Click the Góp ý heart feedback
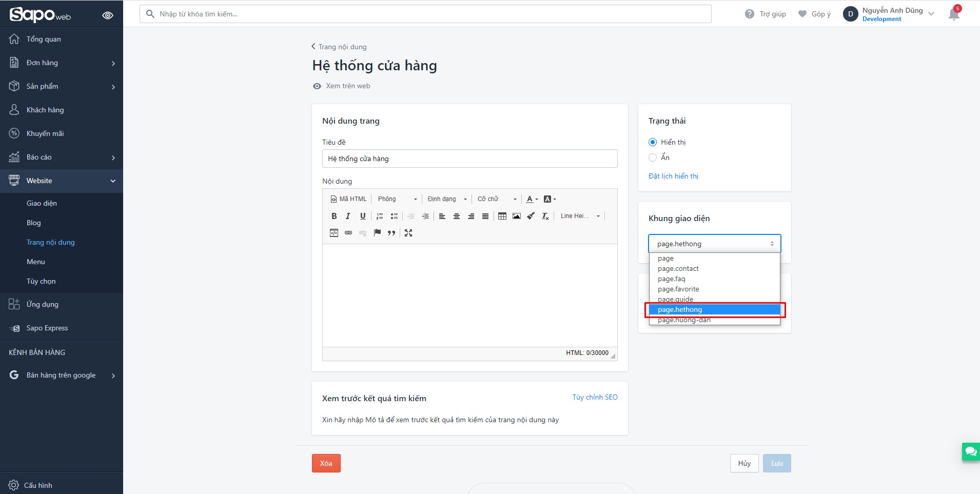The width and height of the screenshot is (980, 494). pyautogui.click(x=802, y=14)
